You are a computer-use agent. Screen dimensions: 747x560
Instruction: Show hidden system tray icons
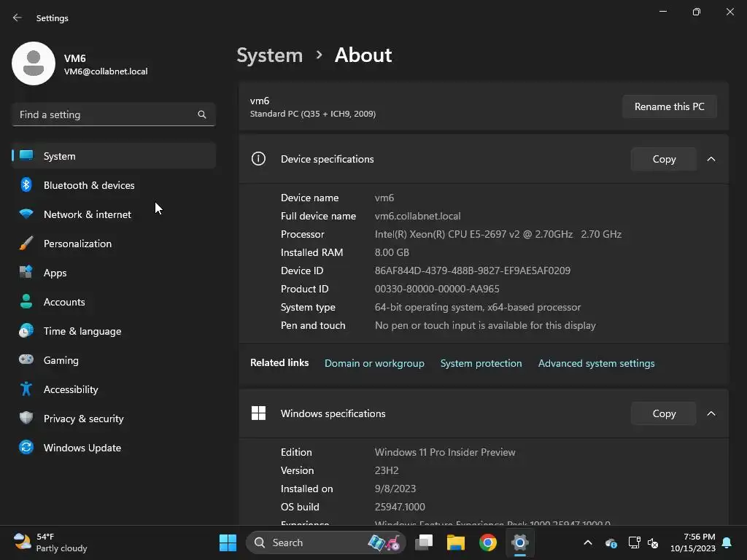click(588, 542)
